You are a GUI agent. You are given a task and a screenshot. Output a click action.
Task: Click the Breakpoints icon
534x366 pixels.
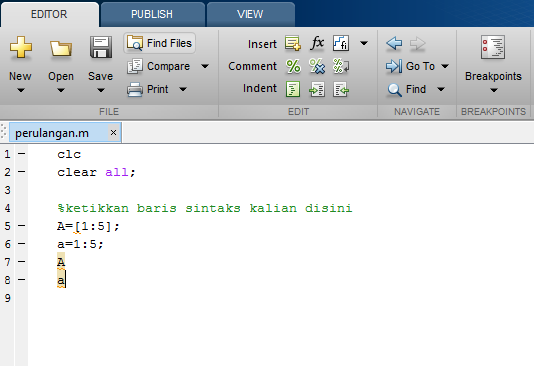click(x=493, y=47)
